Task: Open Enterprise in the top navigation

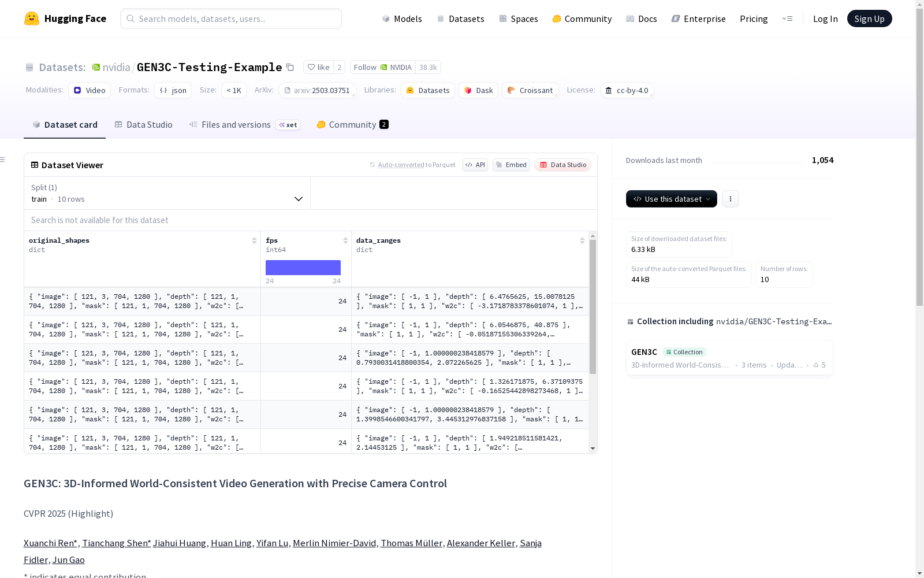Action: (699, 18)
